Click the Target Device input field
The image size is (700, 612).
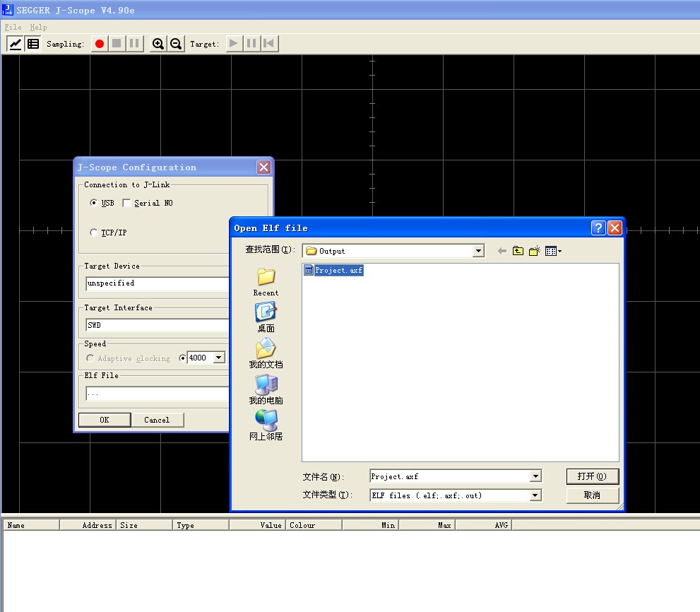pyautogui.click(x=157, y=283)
